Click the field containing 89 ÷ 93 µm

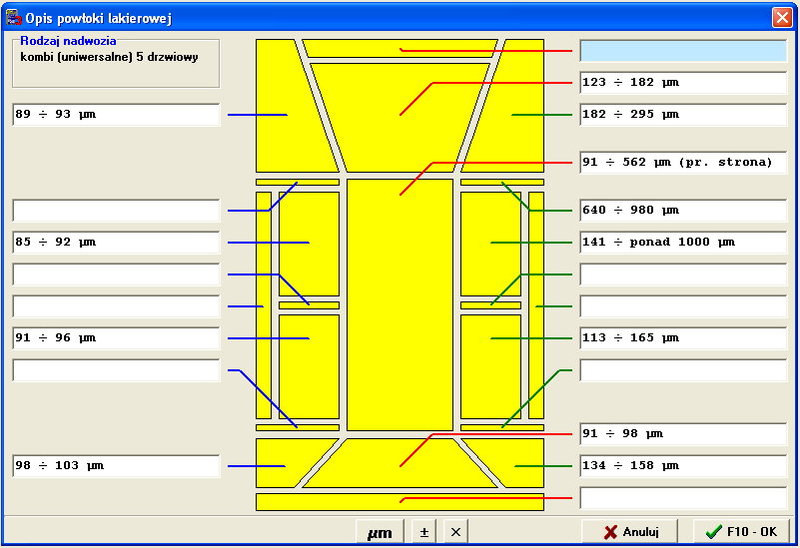116,115
